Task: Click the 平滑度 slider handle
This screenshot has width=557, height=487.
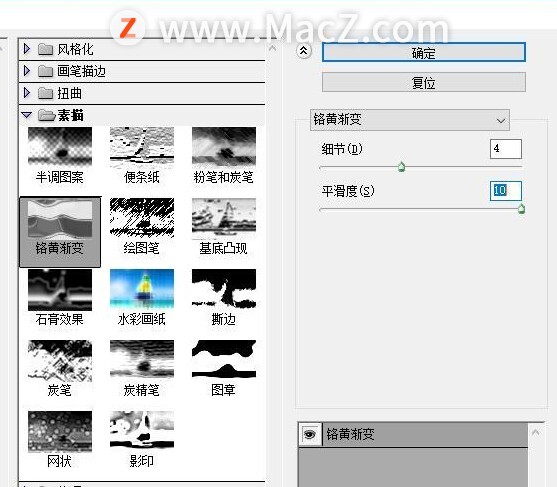Action: (521, 209)
